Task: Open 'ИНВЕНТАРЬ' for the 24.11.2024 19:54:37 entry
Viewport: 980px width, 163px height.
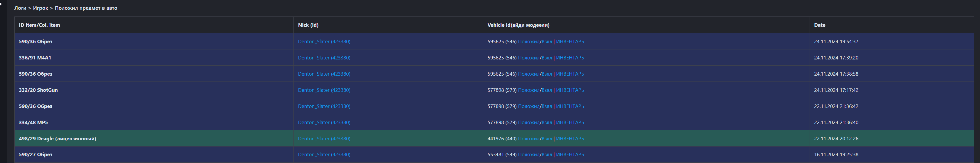Action: (x=570, y=41)
